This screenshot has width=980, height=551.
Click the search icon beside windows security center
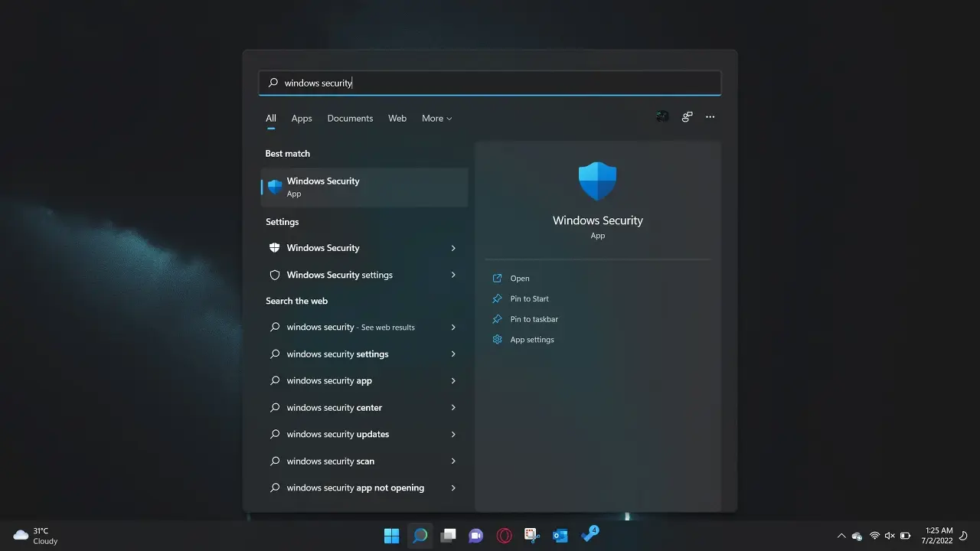[x=275, y=408]
